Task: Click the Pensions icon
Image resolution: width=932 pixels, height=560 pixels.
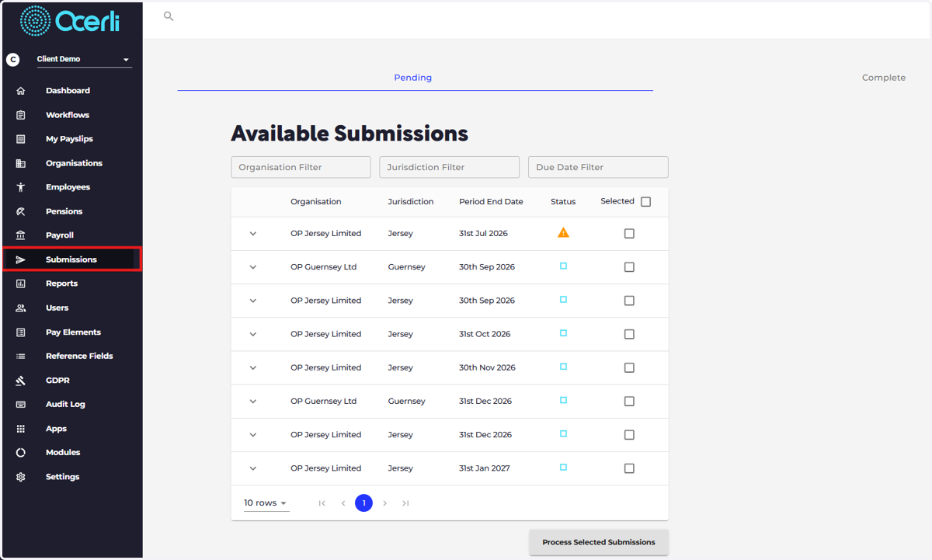Action: tap(21, 211)
